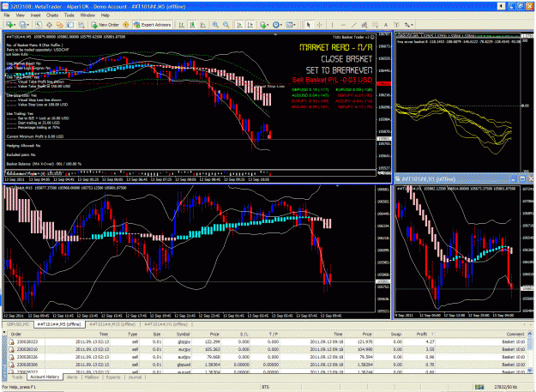Select the Crosshair tool
Viewport: 536px width, 392px height.
click(x=319, y=25)
